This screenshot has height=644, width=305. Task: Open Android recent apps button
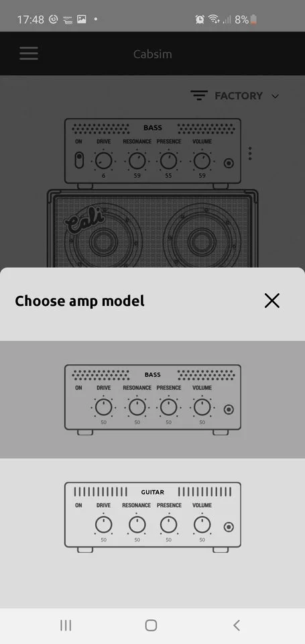(66, 625)
